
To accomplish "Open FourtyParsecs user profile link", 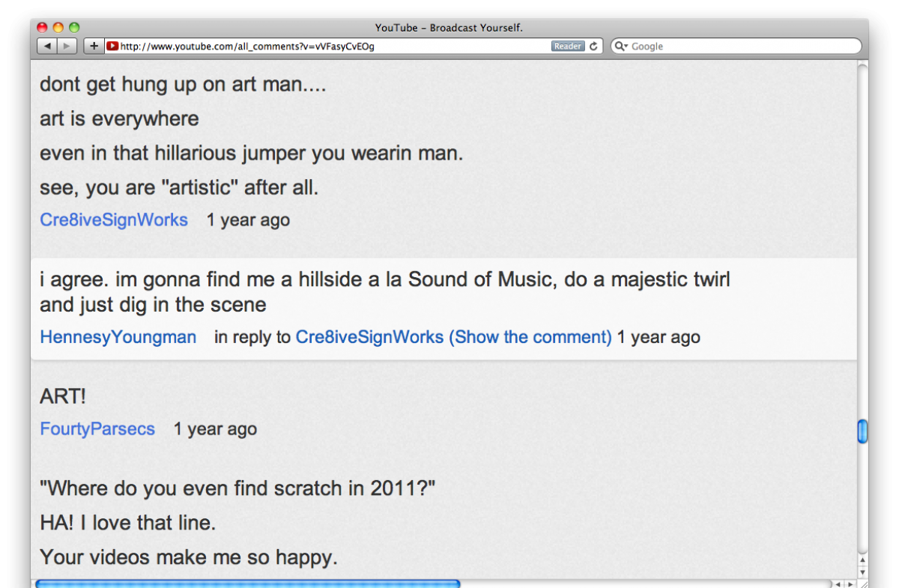I will [x=97, y=429].
